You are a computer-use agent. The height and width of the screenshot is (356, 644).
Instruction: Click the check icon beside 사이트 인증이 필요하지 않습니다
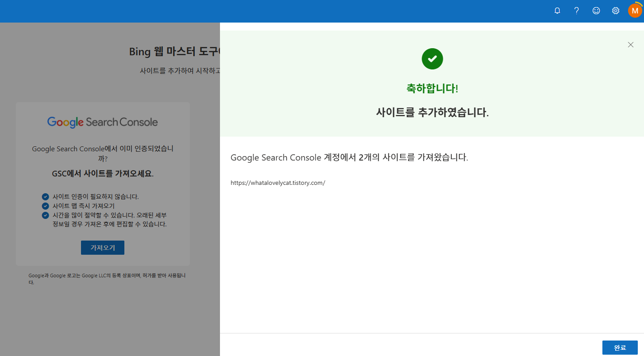click(45, 197)
